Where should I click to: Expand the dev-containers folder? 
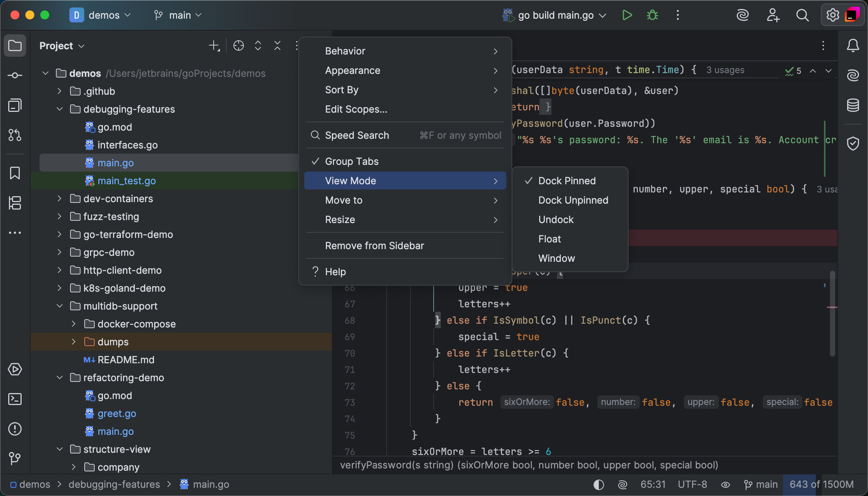pos(59,198)
